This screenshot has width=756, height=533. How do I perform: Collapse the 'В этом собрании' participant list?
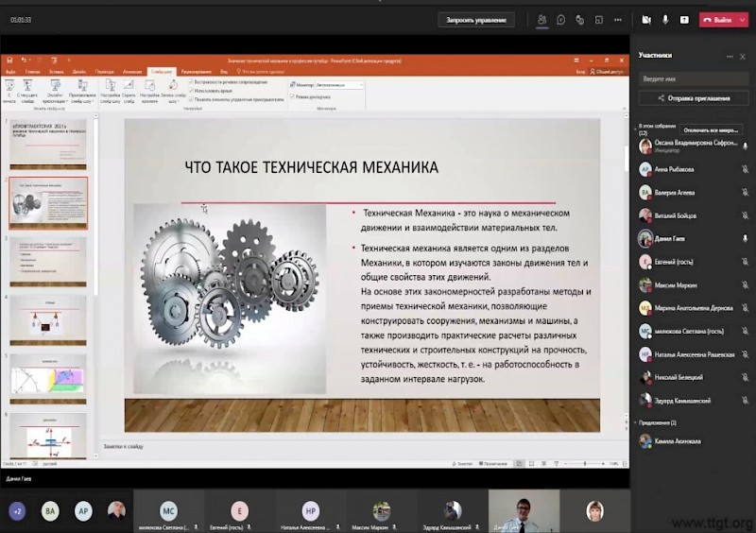pyautogui.click(x=635, y=127)
